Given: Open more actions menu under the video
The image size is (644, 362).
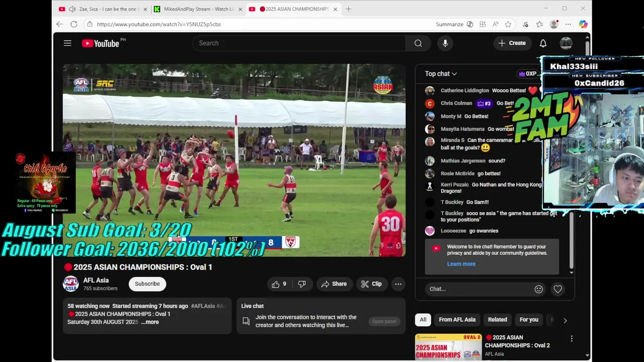Looking at the screenshot, I should tap(398, 284).
